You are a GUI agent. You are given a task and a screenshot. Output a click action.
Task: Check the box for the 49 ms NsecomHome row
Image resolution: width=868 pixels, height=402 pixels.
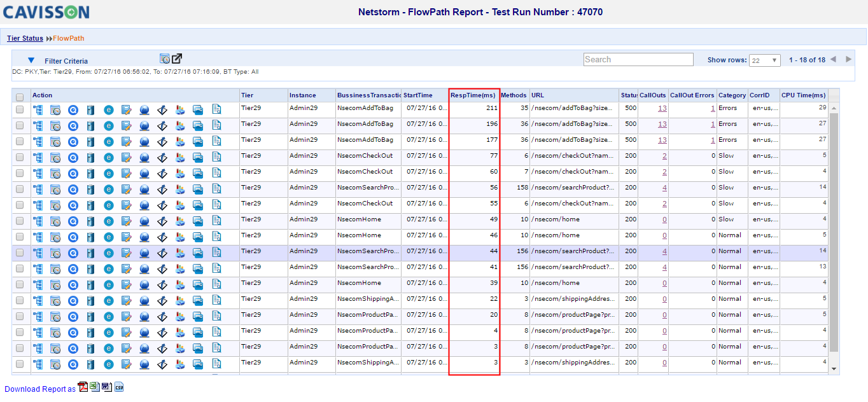20,221
